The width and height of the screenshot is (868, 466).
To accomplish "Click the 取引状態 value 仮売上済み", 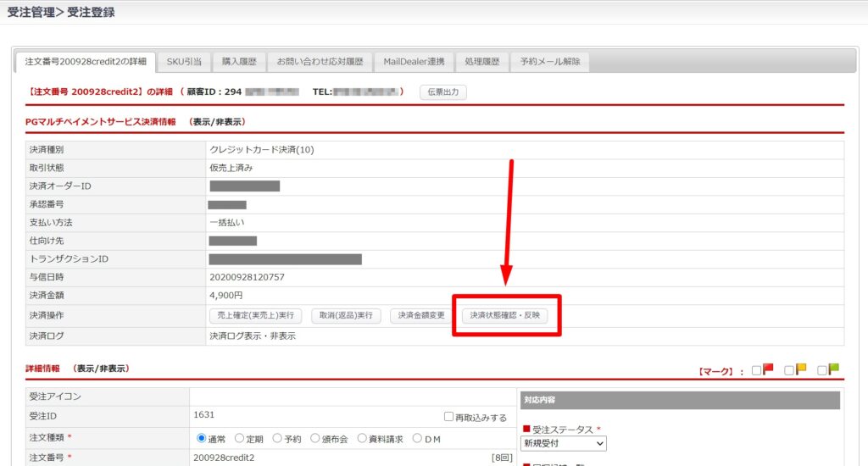I will (231, 168).
